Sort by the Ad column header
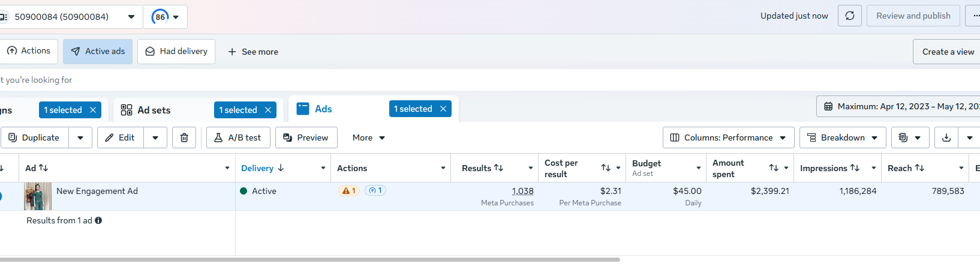This screenshot has width=980, height=278. coord(37,168)
